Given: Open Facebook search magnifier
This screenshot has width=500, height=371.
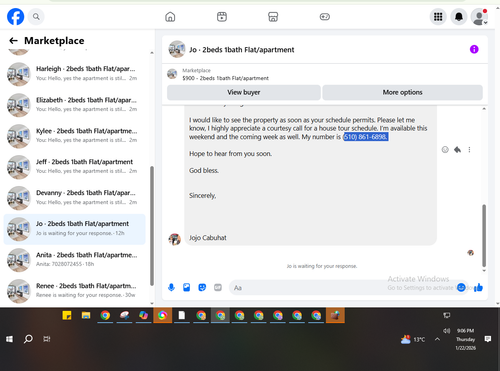Looking at the screenshot, I should point(36,16).
